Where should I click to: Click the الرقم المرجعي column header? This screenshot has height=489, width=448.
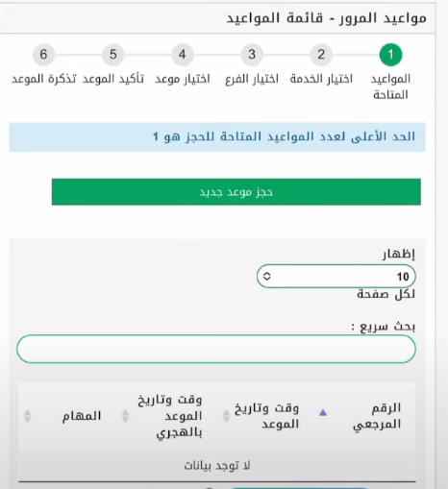click(377, 416)
